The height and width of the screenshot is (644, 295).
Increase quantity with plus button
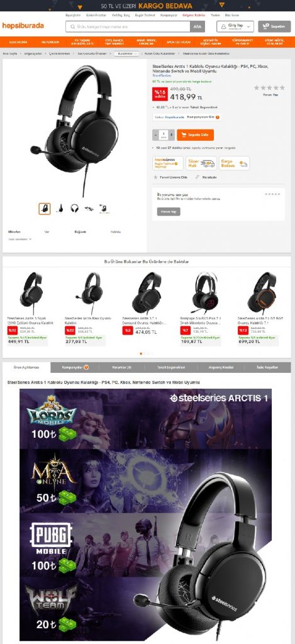point(171,135)
